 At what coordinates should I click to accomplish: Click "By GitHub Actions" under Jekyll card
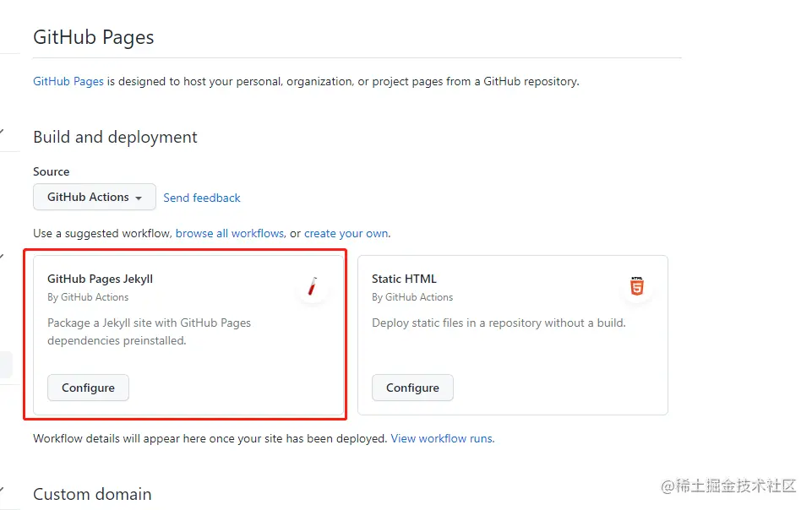coord(88,297)
